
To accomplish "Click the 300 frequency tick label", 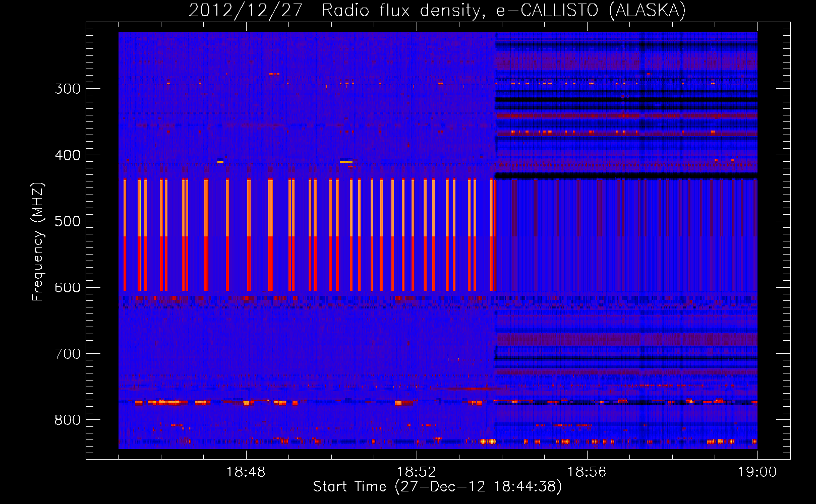I will [68, 89].
